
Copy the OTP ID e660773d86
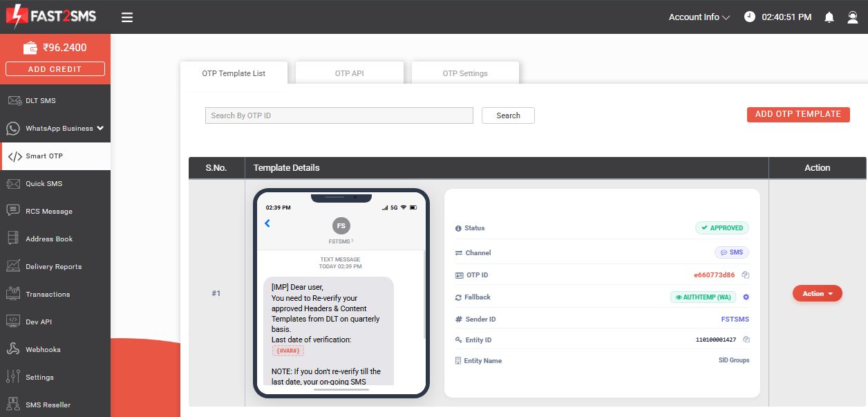click(x=746, y=275)
